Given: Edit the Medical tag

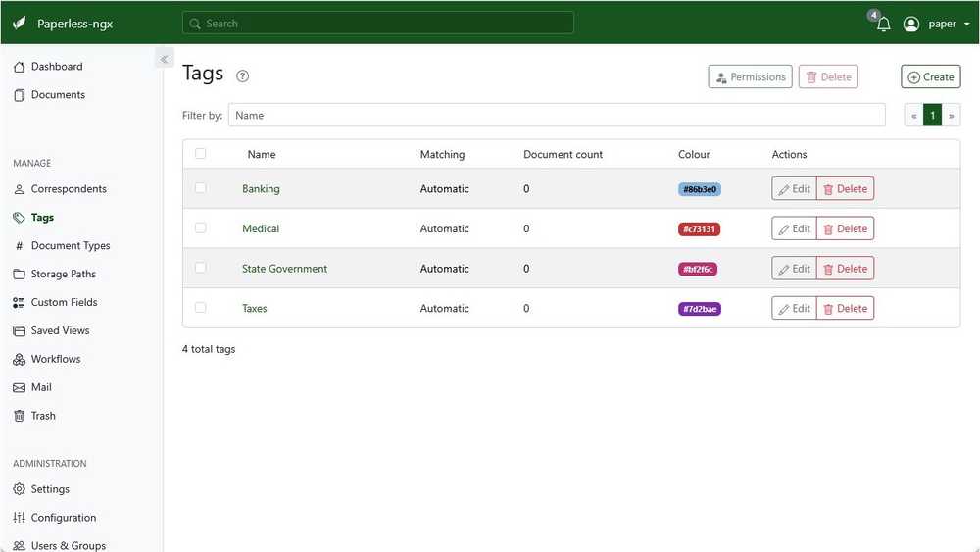Looking at the screenshot, I should click(x=795, y=228).
